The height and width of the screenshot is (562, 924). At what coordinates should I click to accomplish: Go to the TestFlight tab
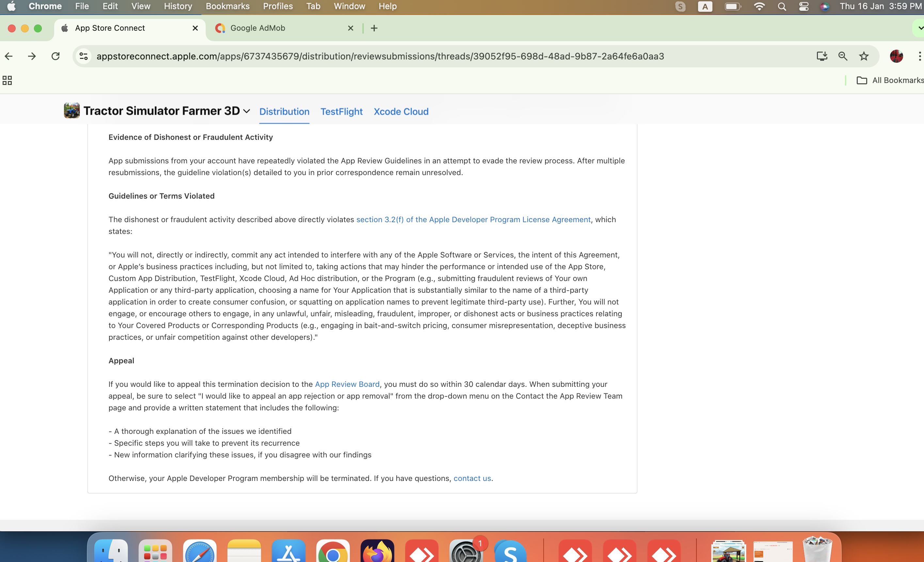click(341, 111)
